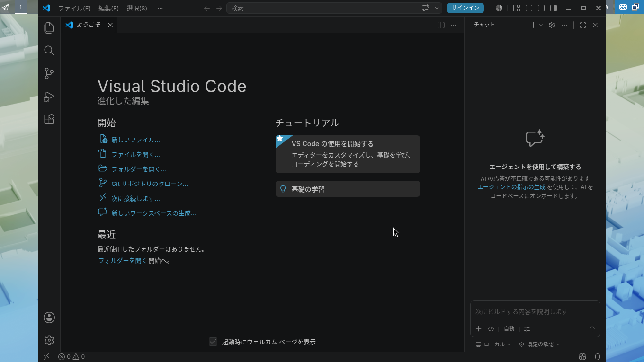Toggle secondary side bar visibility
The height and width of the screenshot is (362, 644).
[x=554, y=8]
